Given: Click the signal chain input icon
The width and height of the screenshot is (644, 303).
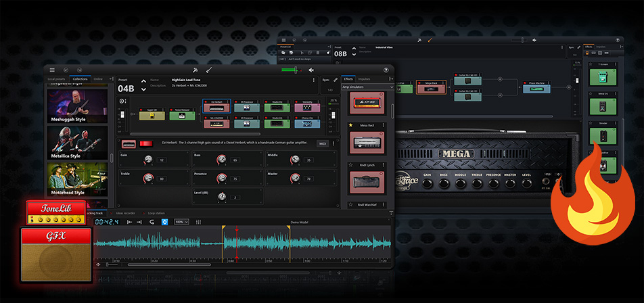Looking at the screenshot, I should (x=122, y=101).
